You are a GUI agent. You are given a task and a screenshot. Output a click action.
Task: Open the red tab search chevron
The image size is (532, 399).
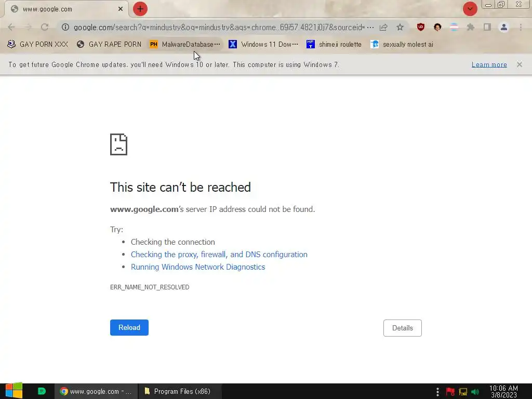coord(470,9)
